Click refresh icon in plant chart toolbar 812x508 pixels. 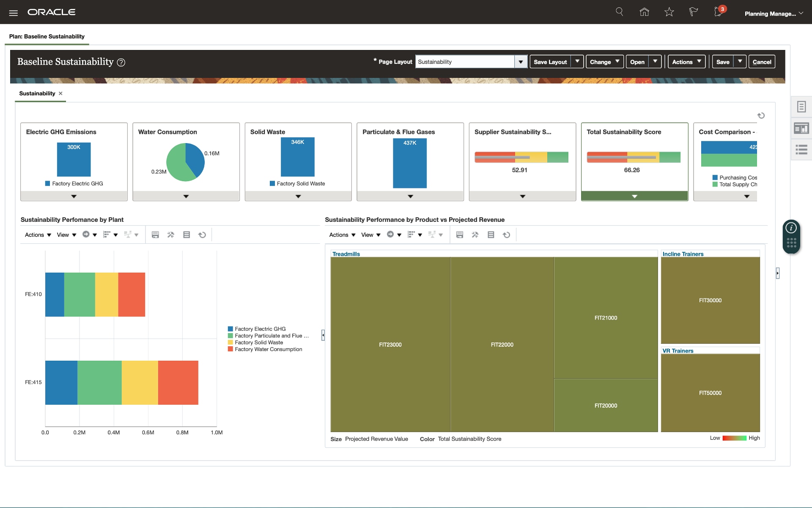(x=202, y=235)
